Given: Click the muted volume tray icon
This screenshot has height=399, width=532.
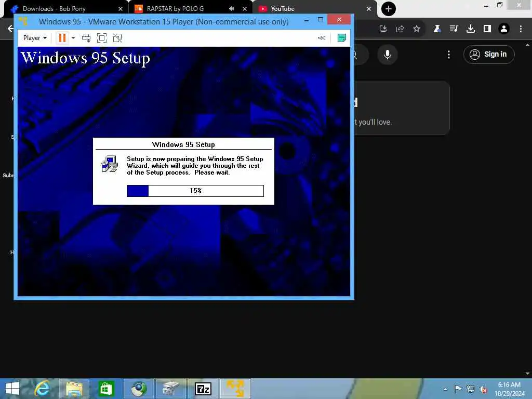Looking at the screenshot, I should coord(483,389).
